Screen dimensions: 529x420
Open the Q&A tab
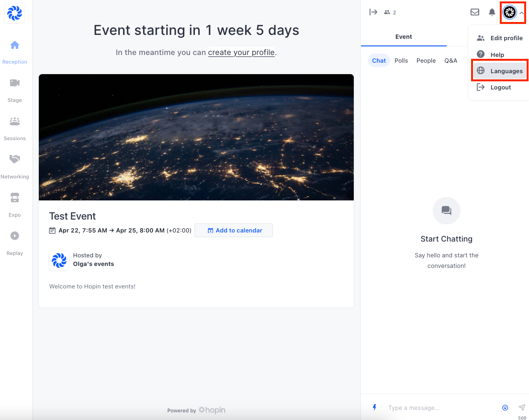tap(451, 61)
